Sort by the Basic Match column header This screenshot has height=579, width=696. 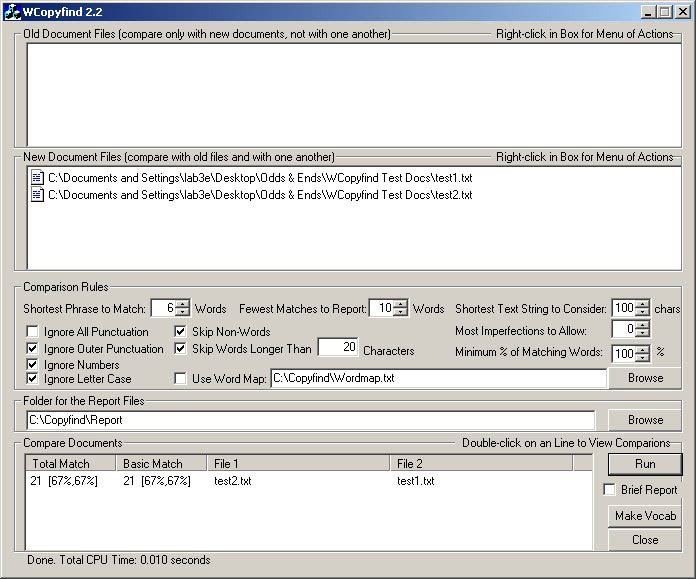pyautogui.click(x=161, y=464)
